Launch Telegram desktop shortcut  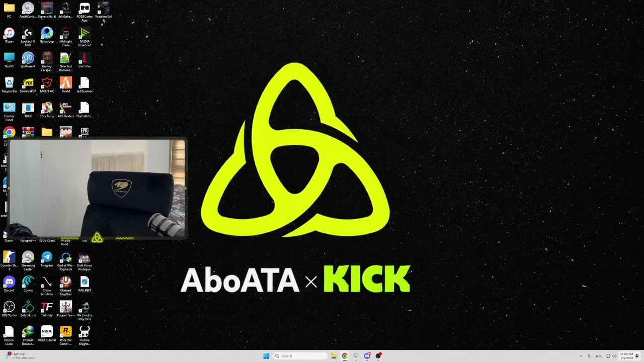click(47, 259)
